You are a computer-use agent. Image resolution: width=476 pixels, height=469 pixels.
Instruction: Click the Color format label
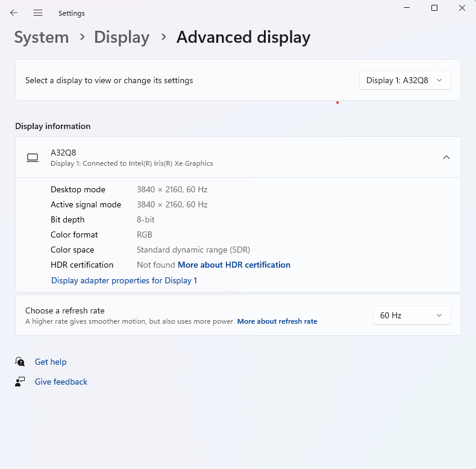tap(74, 235)
